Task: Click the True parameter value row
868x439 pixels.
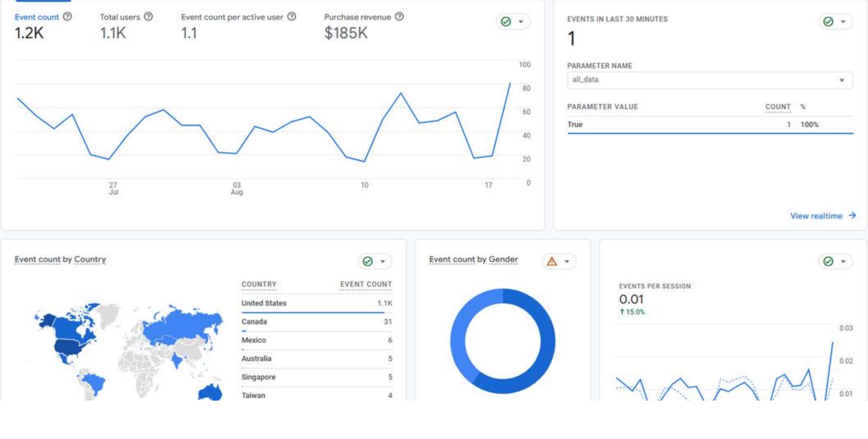Action: pyautogui.click(x=710, y=125)
